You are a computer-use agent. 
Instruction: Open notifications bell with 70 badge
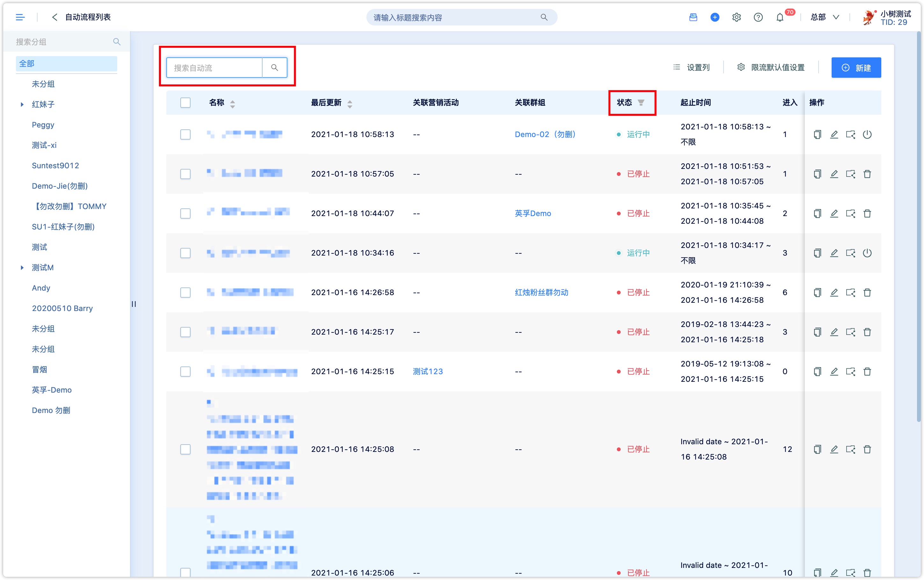[780, 17]
